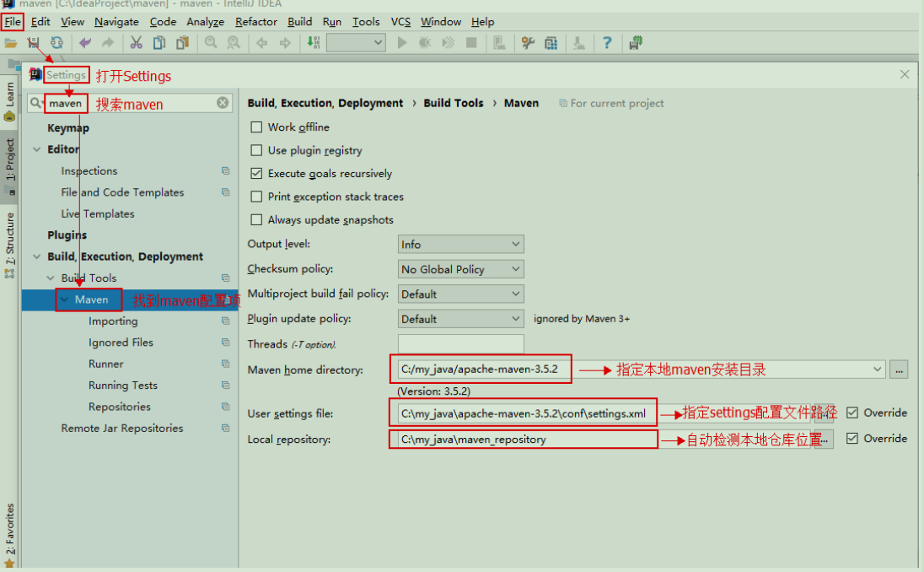Screen dimensions: 924x572
Task: Click the green Run icon
Action: [402, 43]
